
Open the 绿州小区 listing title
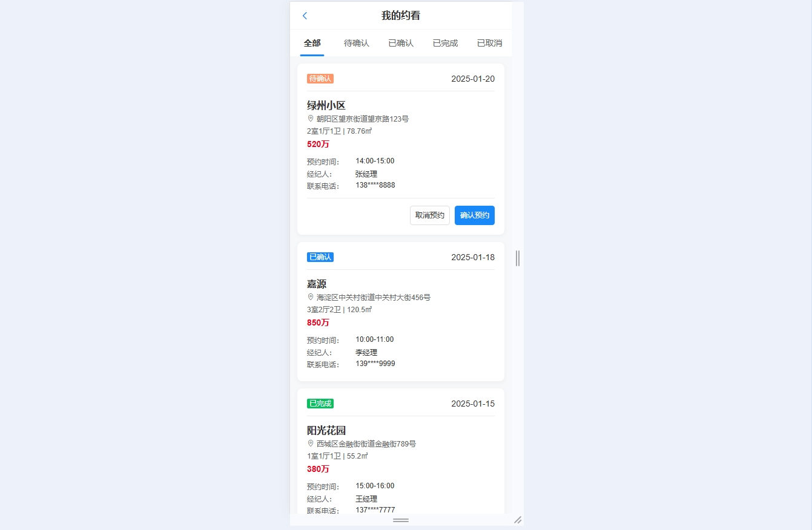click(x=326, y=105)
